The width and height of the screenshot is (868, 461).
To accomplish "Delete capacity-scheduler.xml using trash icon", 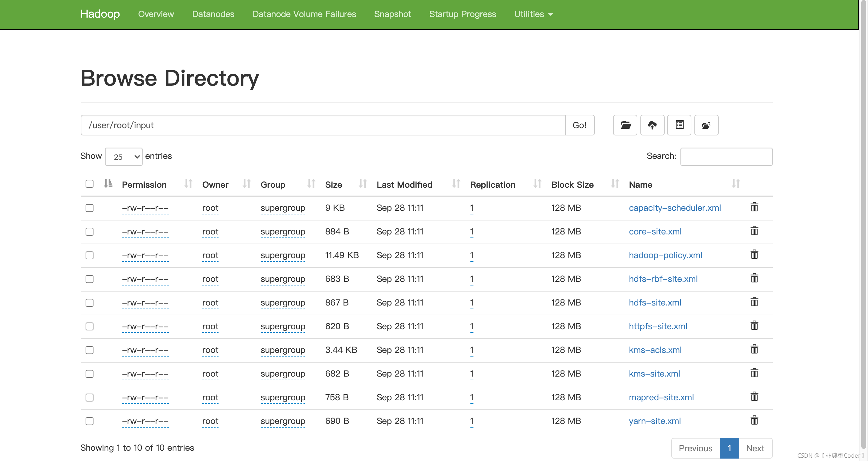I will coord(754,207).
